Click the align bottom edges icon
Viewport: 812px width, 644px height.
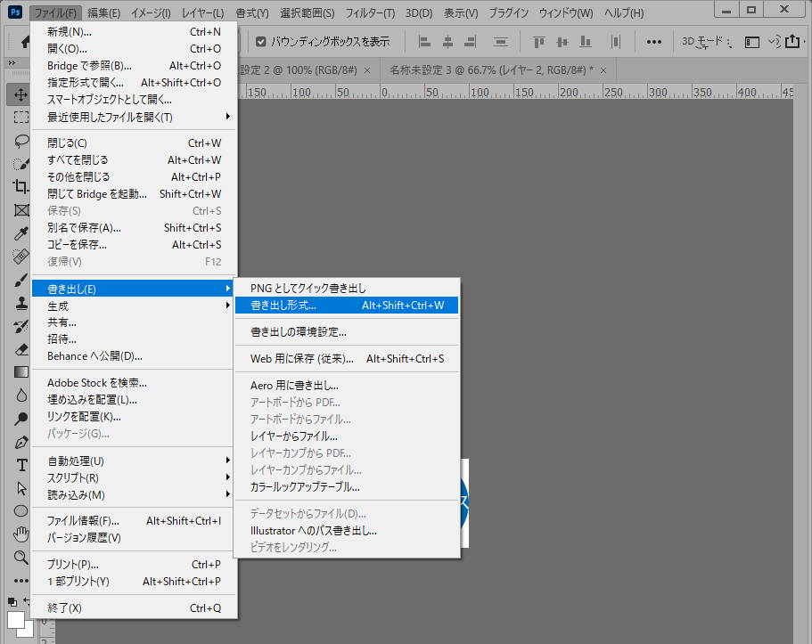click(x=586, y=41)
